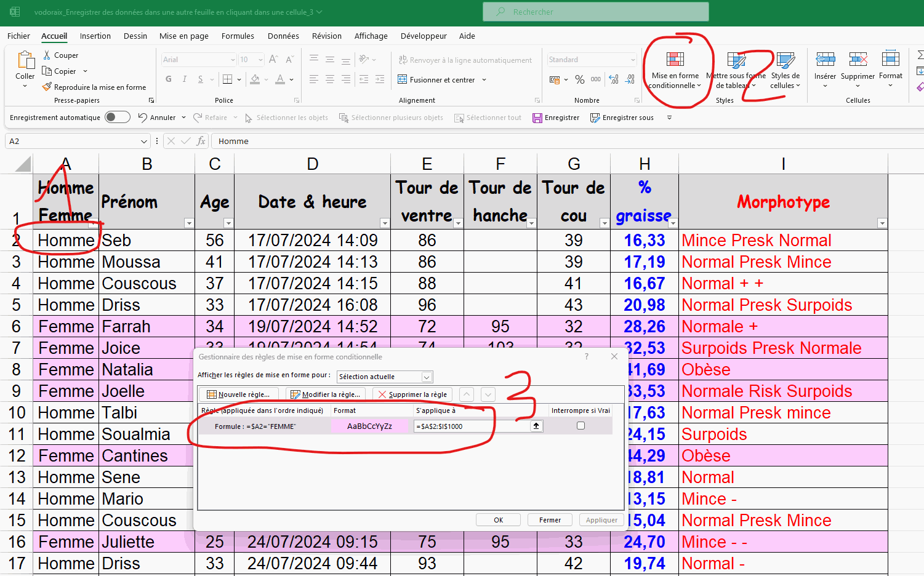Click the S'applique à range field
The width and height of the screenshot is (924, 576).
(x=472, y=426)
